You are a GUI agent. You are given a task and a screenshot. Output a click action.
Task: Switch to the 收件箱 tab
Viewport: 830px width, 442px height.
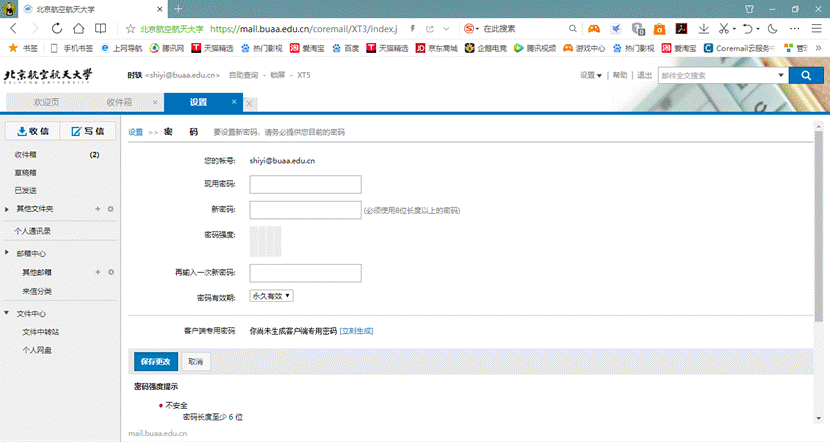[119, 102]
